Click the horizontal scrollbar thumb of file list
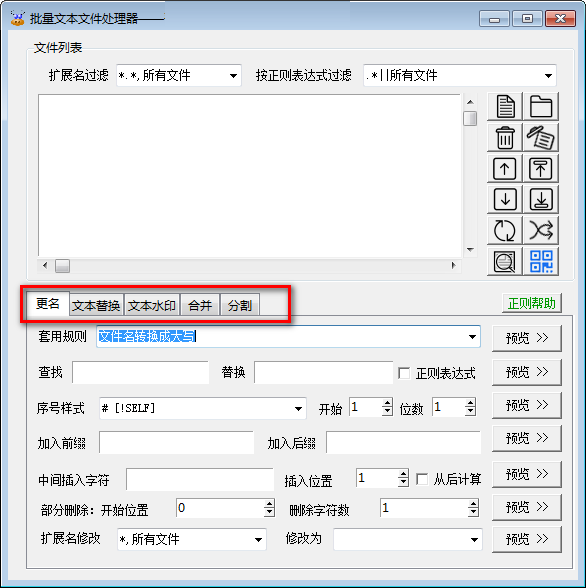Image resolution: width=586 pixels, height=588 pixels. pyautogui.click(x=62, y=266)
